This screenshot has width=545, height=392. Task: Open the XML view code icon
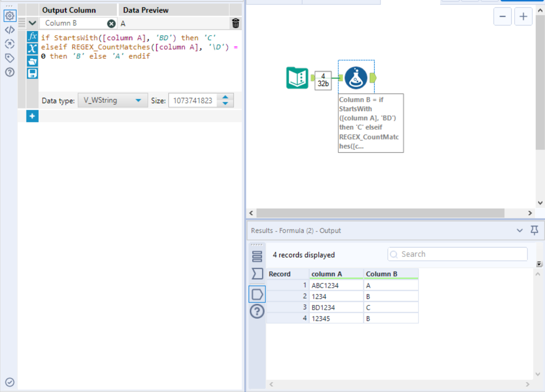[9, 30]
